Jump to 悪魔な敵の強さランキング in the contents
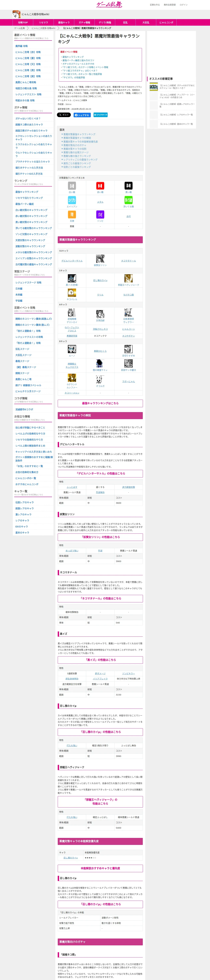 pyautogui.click(x=77, y=156)
